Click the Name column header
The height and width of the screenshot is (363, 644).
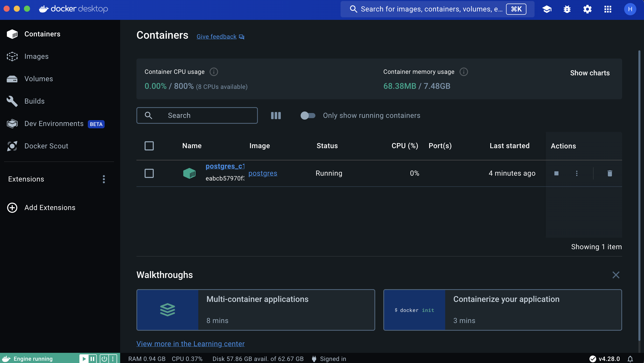click(192, 146)
